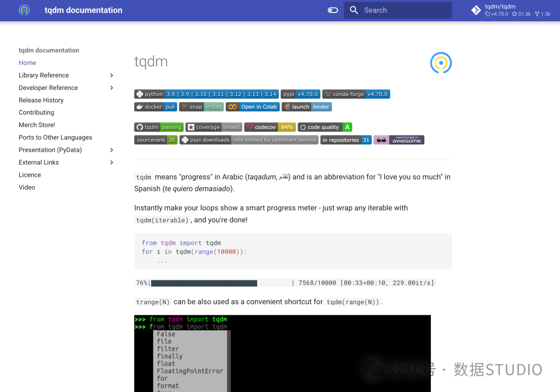The height and width of the screenshot is (392, 560).
Task: Open the Video page
Action: point(27,187)
